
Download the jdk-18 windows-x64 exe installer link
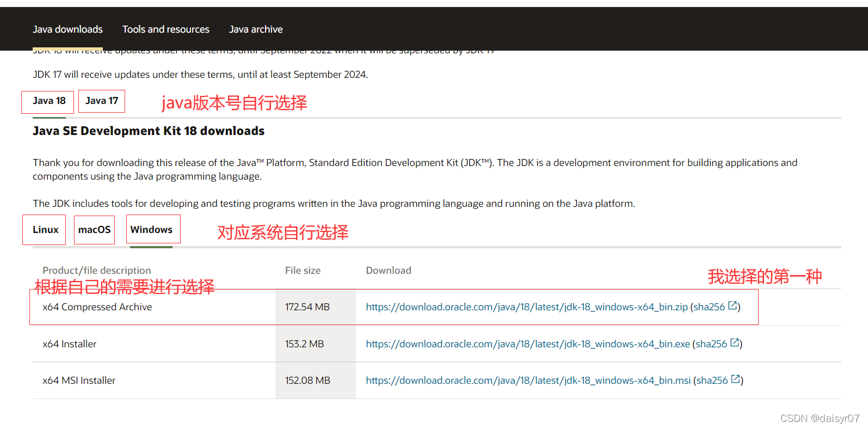(528, 344)
